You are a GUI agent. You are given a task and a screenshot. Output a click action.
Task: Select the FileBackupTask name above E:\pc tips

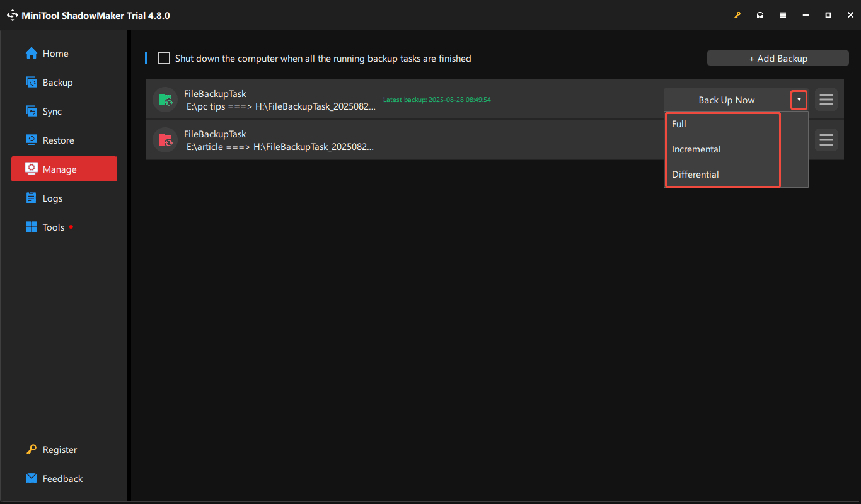click(215, 94)
